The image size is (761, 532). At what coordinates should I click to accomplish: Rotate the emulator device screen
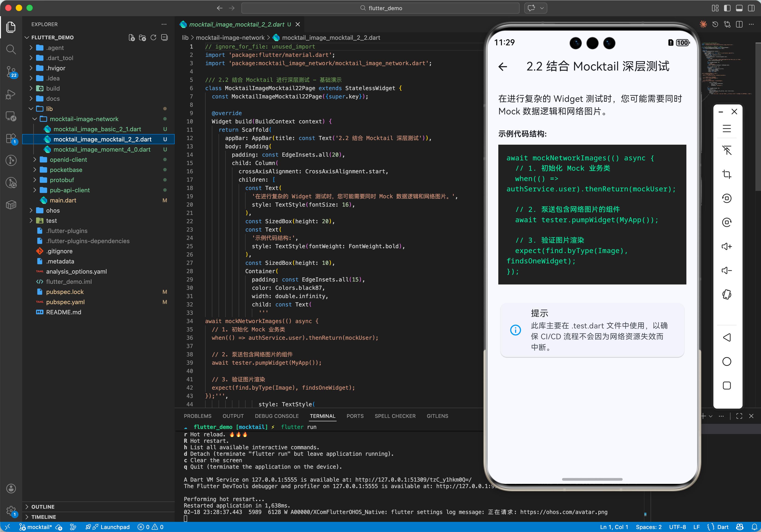pos(727,294)
